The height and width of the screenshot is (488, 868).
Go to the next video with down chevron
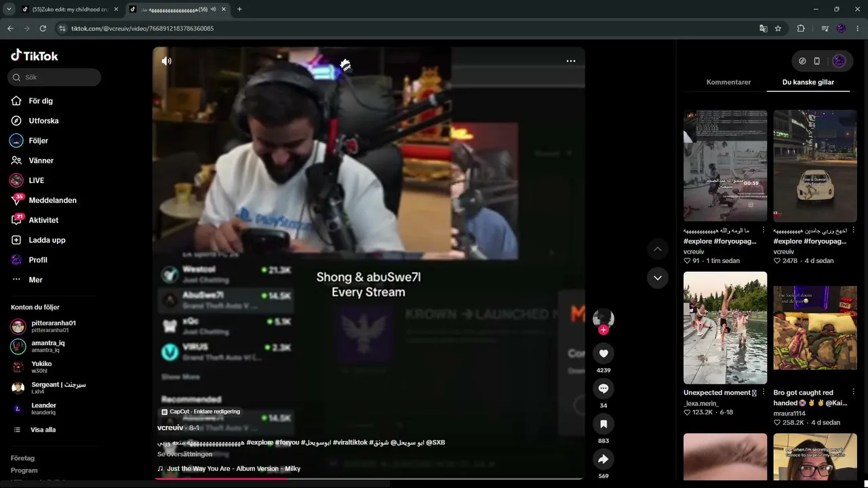pos(657,278)
